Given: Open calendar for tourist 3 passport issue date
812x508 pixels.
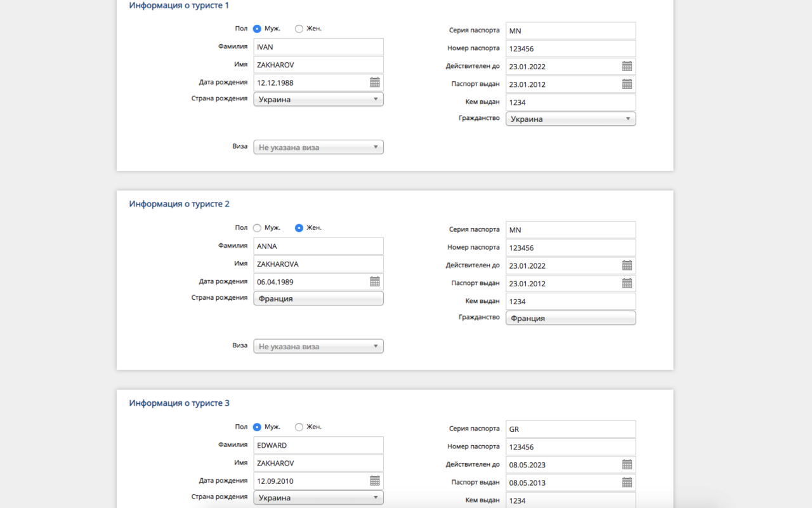Looking at the screenshot, I should point(627,482).
